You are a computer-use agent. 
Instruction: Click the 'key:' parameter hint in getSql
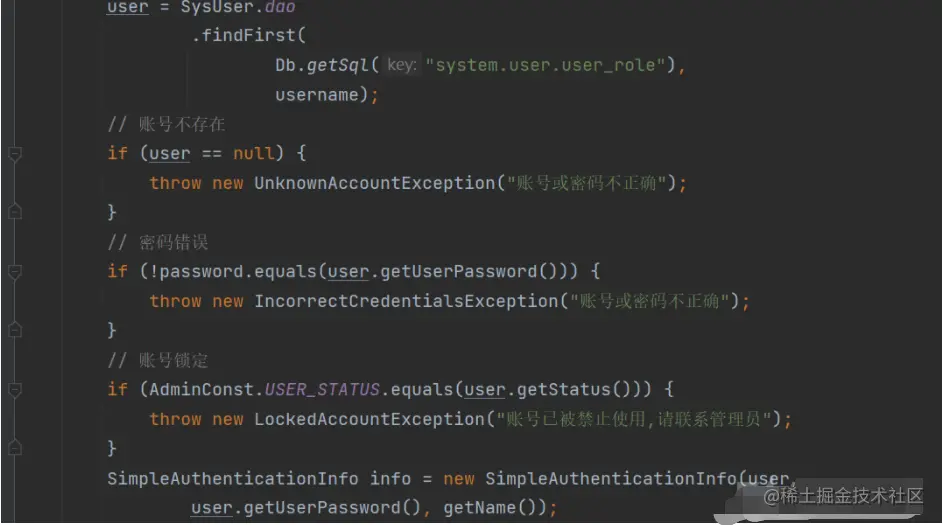pyautogui.click(x=402, y=65)
